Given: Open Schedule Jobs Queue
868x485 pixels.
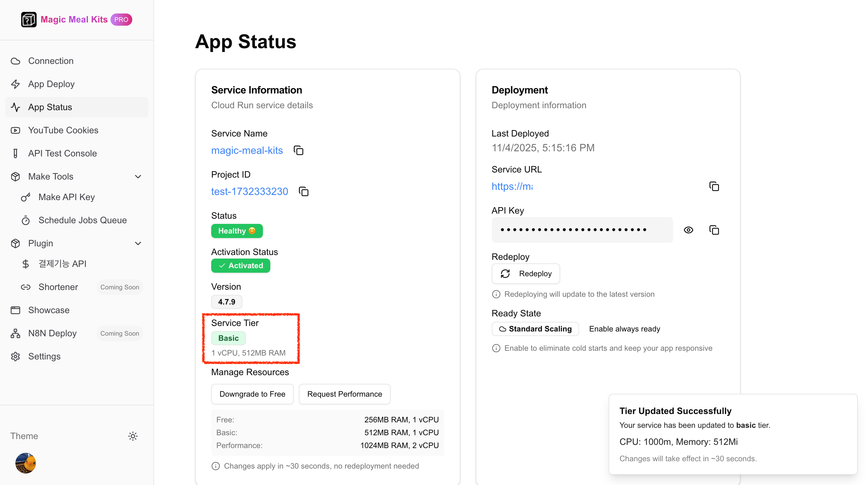Looking at the screenshot, I should (82, 220).
